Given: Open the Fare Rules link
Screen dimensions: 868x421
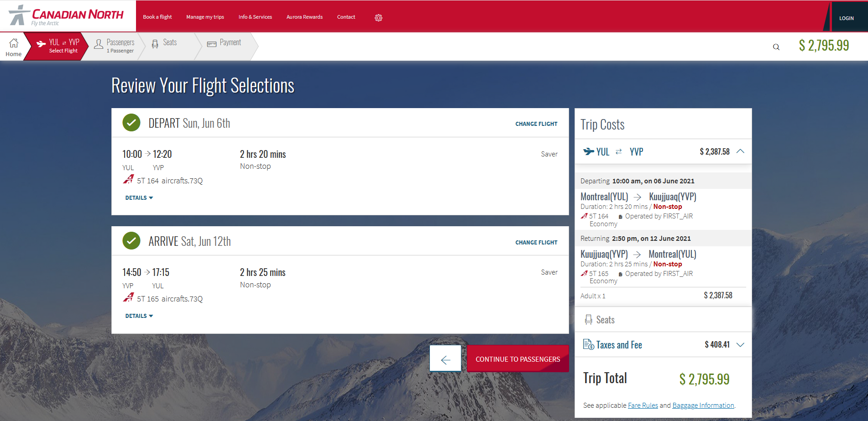Looking at the screenshot, I should click(643, 405).
